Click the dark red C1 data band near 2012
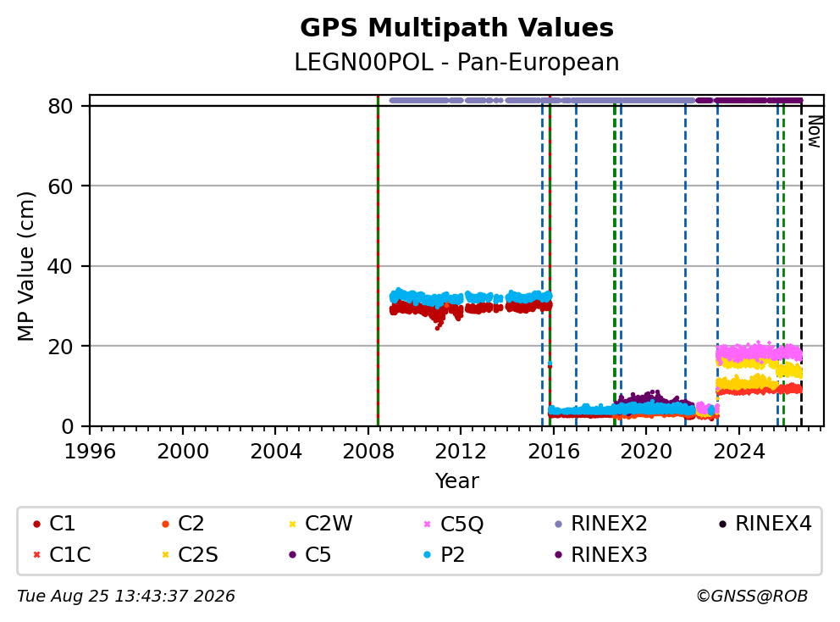The height and width of the screenshot is (622, 840). tap(470, 308)
